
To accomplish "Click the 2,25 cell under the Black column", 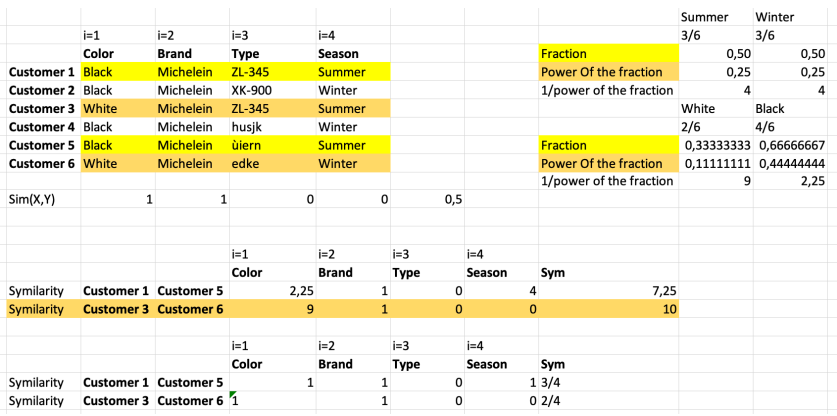I will [x=791, y=182].
